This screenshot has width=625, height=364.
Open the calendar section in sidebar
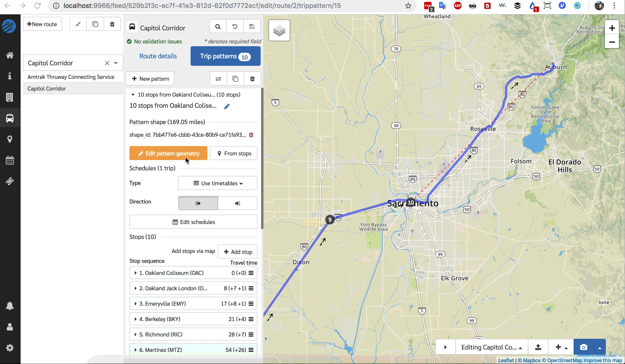pyautogui.click(x=10, y=160)
